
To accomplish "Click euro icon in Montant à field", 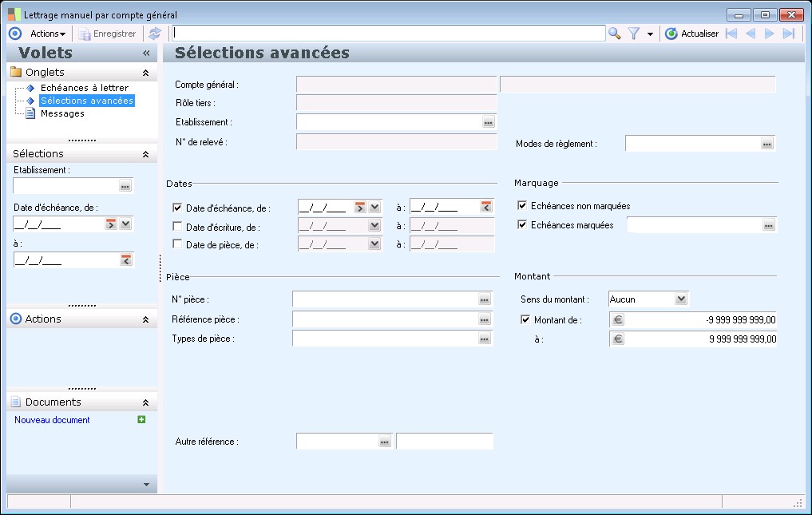I will point(618,339).
